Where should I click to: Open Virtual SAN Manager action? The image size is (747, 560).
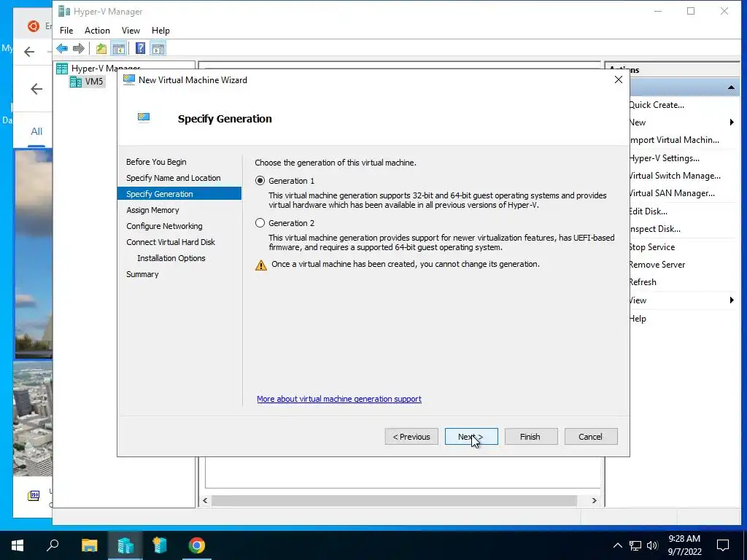point(672,193)
